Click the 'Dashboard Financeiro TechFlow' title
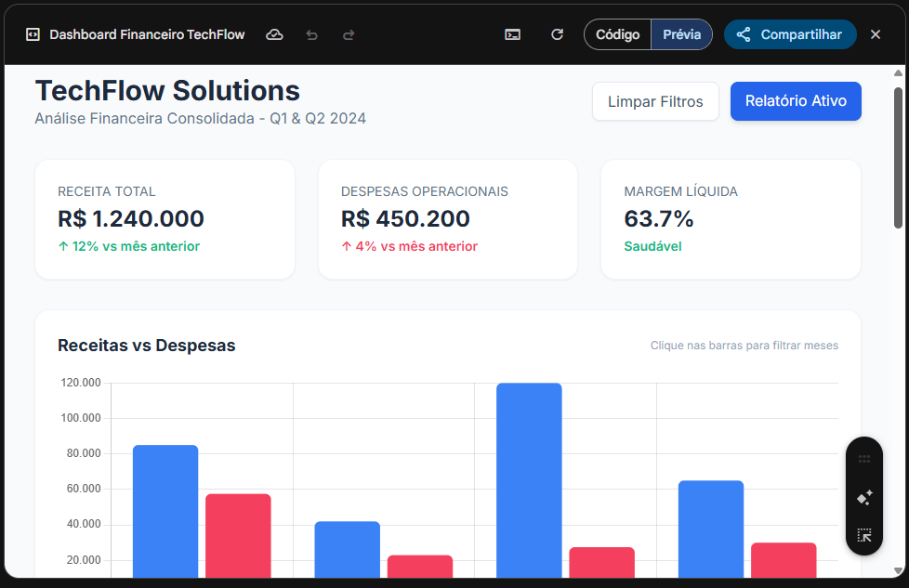This screenshot has width=909, height=588. pos(147,34)
